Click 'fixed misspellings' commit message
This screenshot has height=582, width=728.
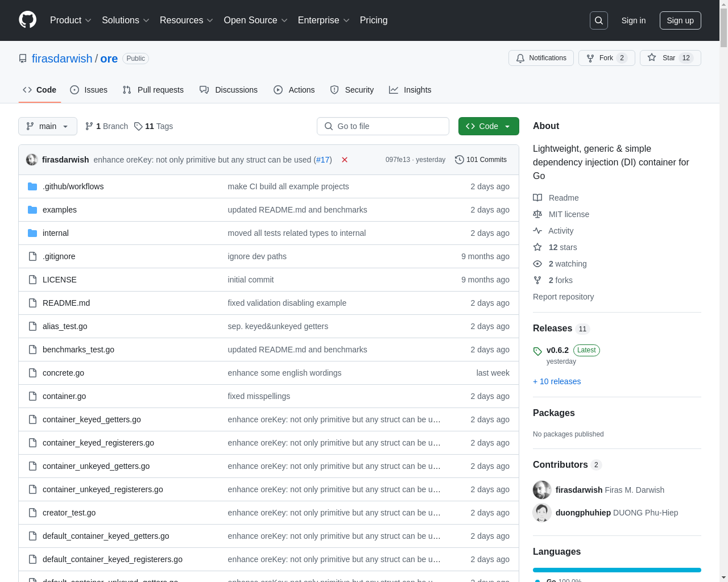click(259, 396)
